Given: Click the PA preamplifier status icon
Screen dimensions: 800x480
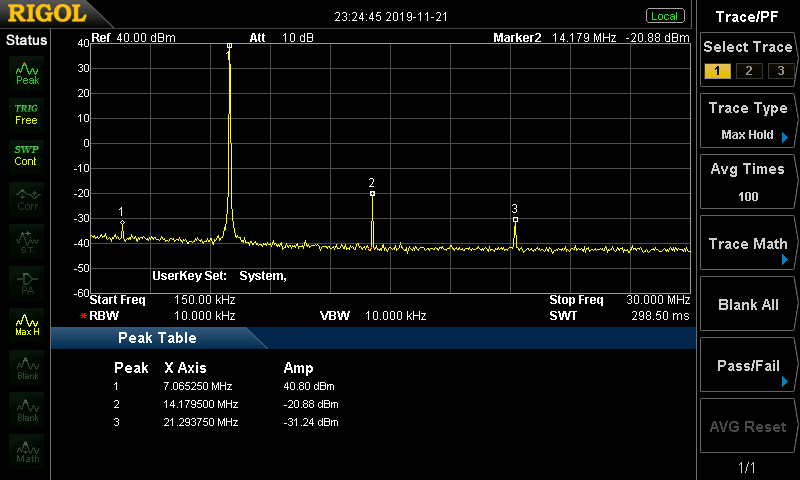Looking at the screenshot, I should 27,282.
